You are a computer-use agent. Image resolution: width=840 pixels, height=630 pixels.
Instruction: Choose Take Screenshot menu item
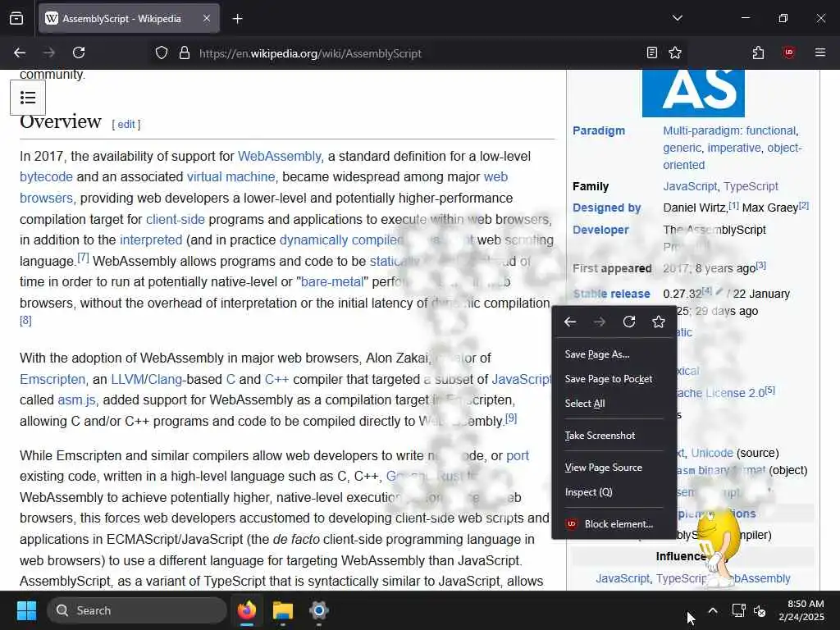(x=614, y=436)
